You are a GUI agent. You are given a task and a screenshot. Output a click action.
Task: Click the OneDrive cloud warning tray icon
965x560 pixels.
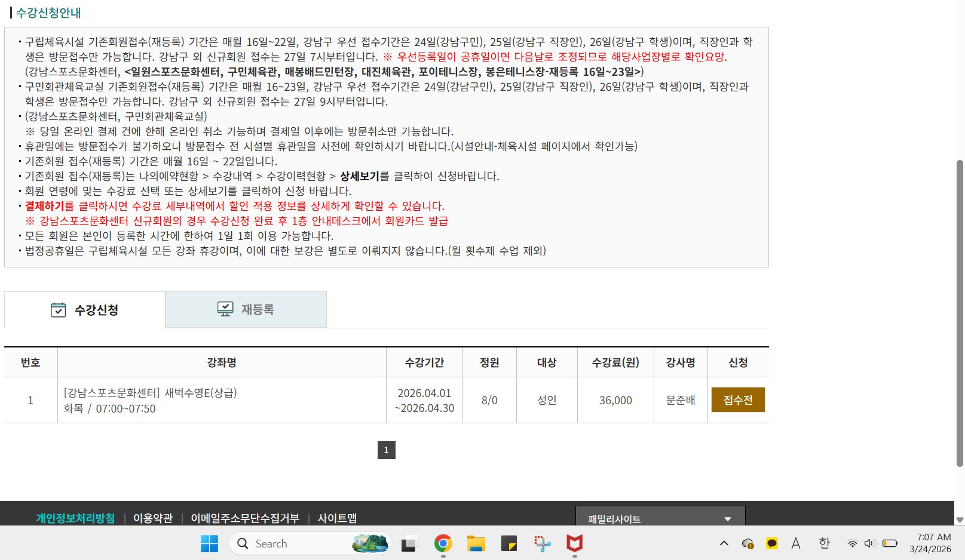[748, 543]
